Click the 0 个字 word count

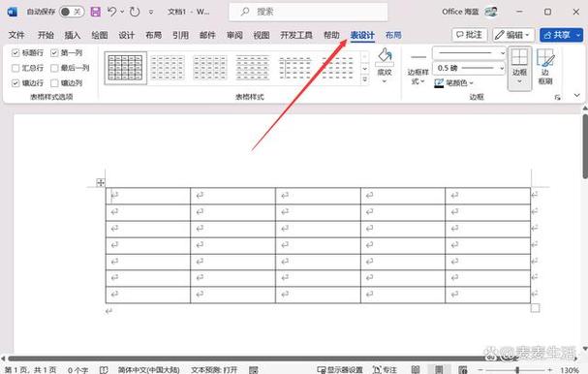pyautogui.click(x=78, y=370)
